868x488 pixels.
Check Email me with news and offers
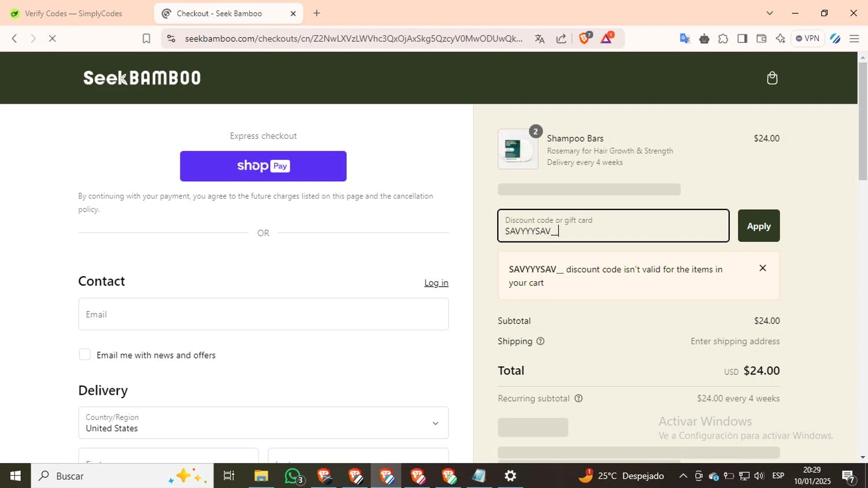84,355
